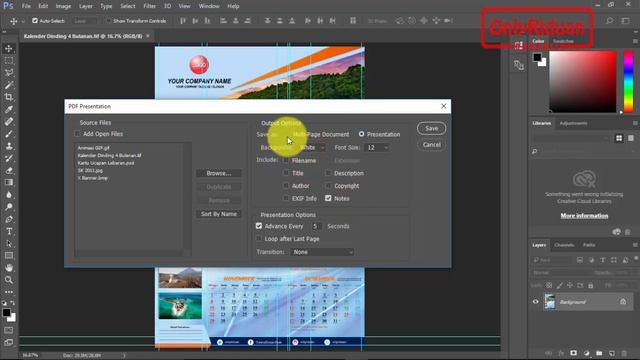640x360 pixels.
Task: Select the Eraser tool
Action: click(x=9, y=170)
